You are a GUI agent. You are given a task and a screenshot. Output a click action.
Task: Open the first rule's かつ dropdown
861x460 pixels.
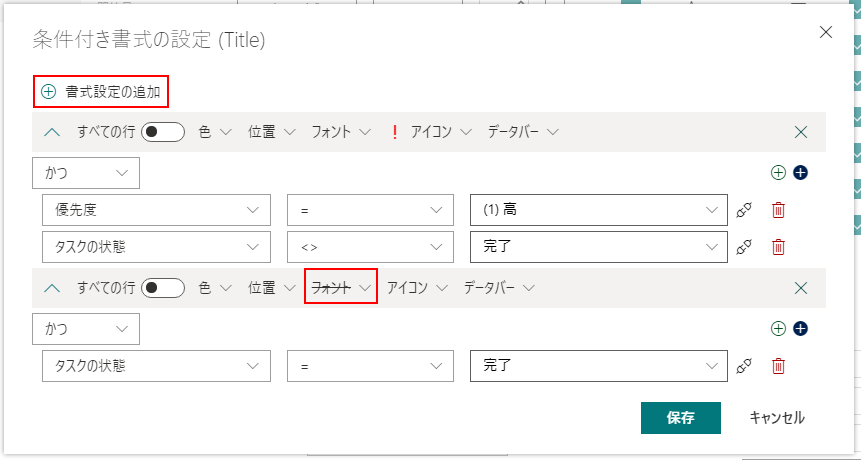click(86, 173)
